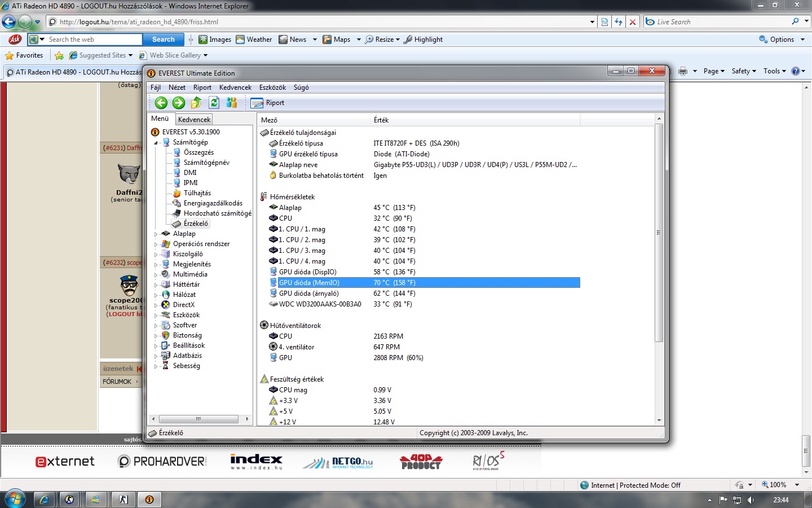
Task: Click the Sebesség hourglass icon in tree
Action: pyautogui.click(x=166, y=366)
